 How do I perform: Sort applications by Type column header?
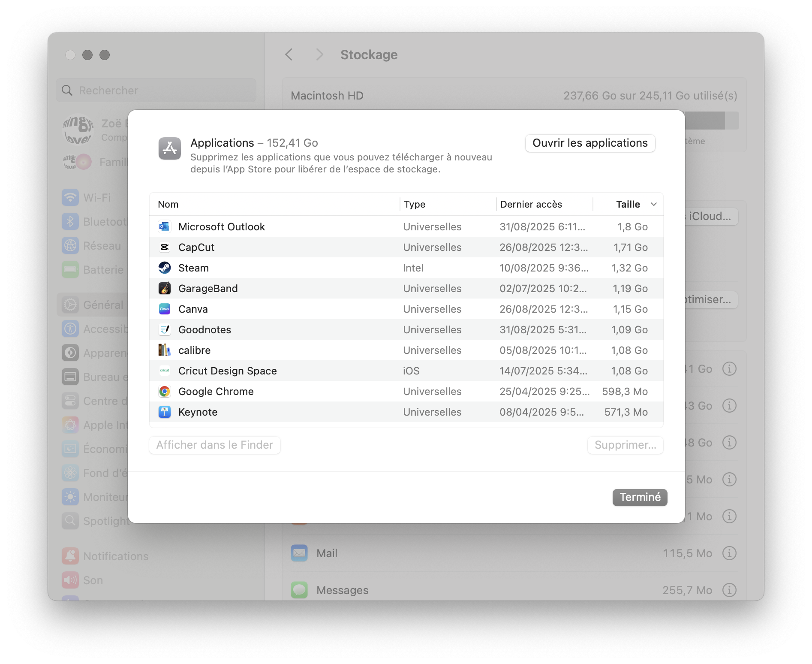[x=414, y=204]
